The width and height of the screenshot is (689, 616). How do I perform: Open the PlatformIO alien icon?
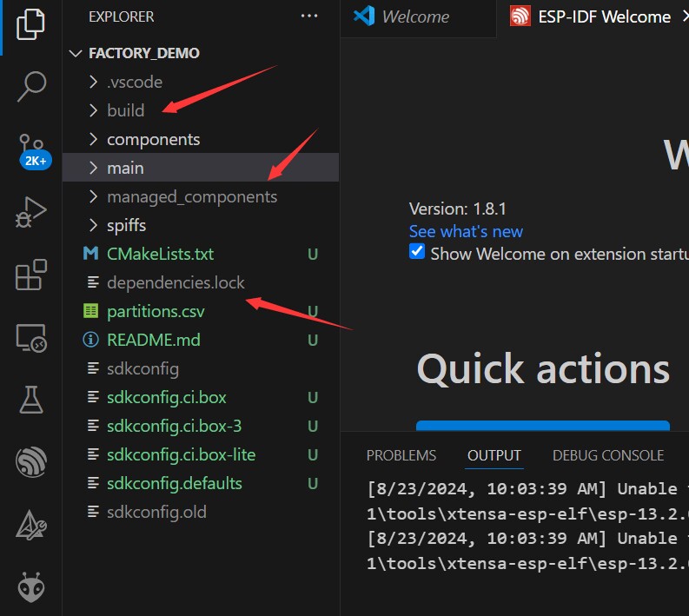[x=31, y=587]
